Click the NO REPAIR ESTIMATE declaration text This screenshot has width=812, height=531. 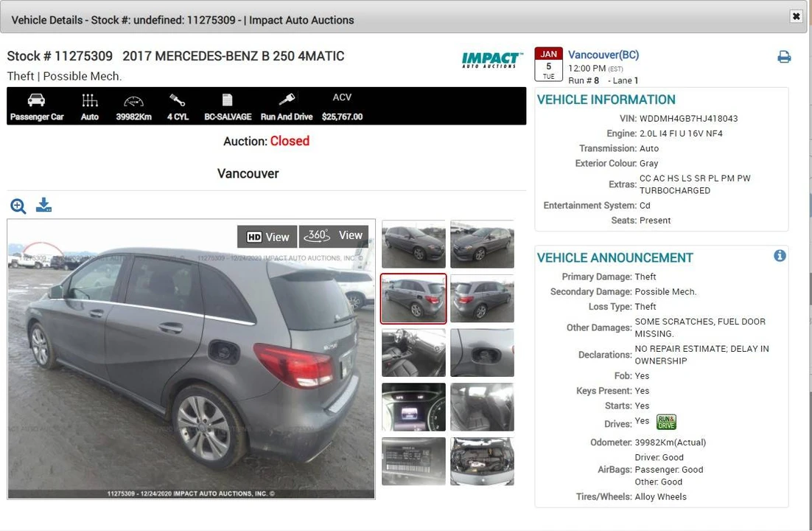[x=701, y=355]
